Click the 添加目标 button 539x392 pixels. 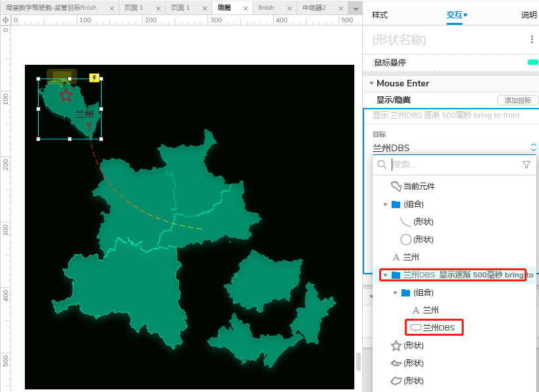[x=517, y=100]
